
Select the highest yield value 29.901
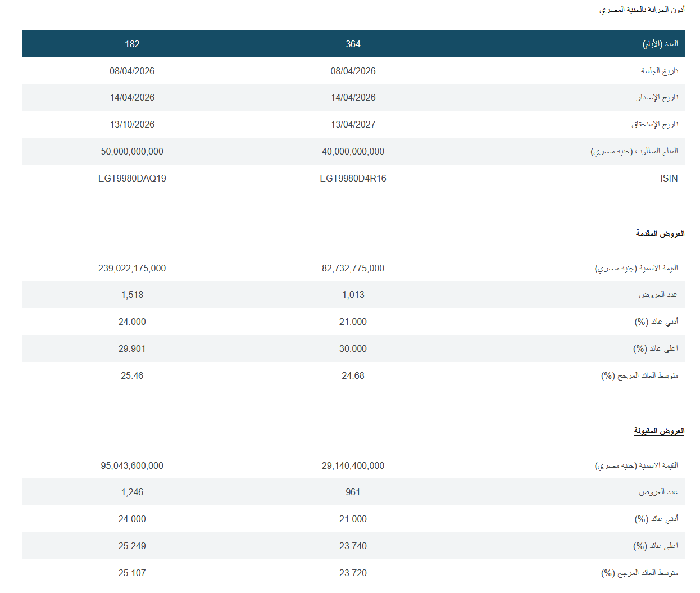tap(132, 348)
